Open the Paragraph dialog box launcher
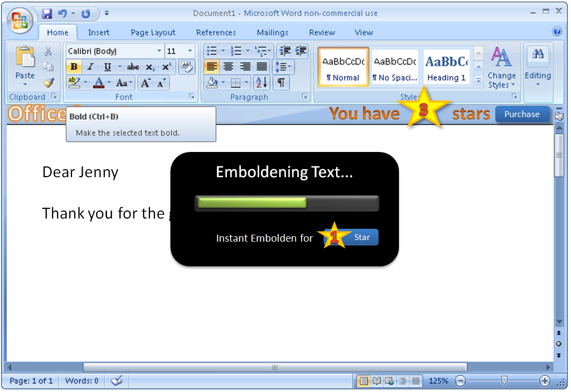Viewport: 571px width, 392px height. click(305, 96)
